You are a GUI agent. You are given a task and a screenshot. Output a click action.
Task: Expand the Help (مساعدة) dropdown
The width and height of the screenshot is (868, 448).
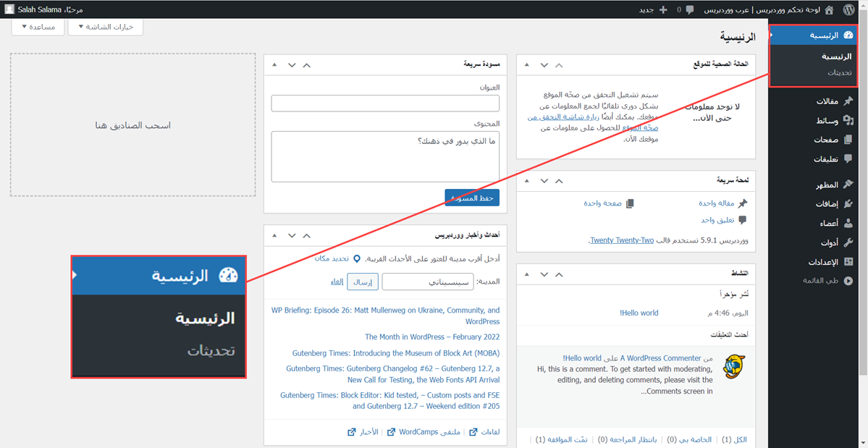pos(38,27)
